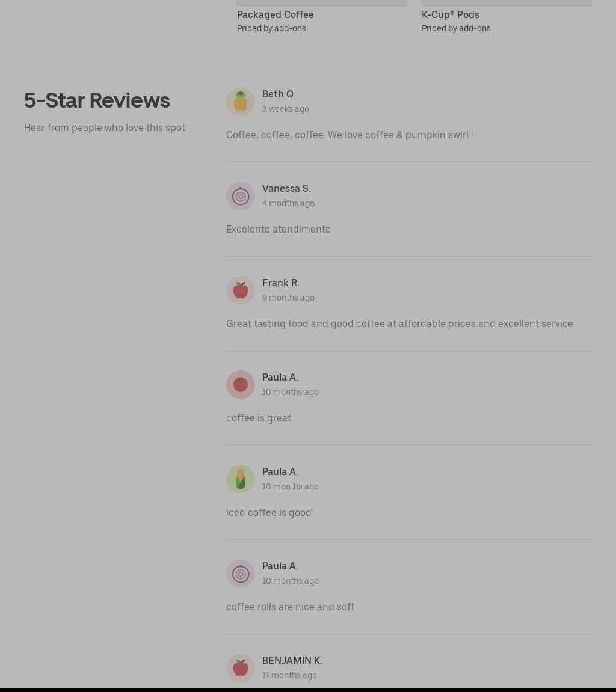Open the K-Cup® Pods menu item
Image resolution: width=616 pixels, height=692 pixels.
(x=450, y=14)
